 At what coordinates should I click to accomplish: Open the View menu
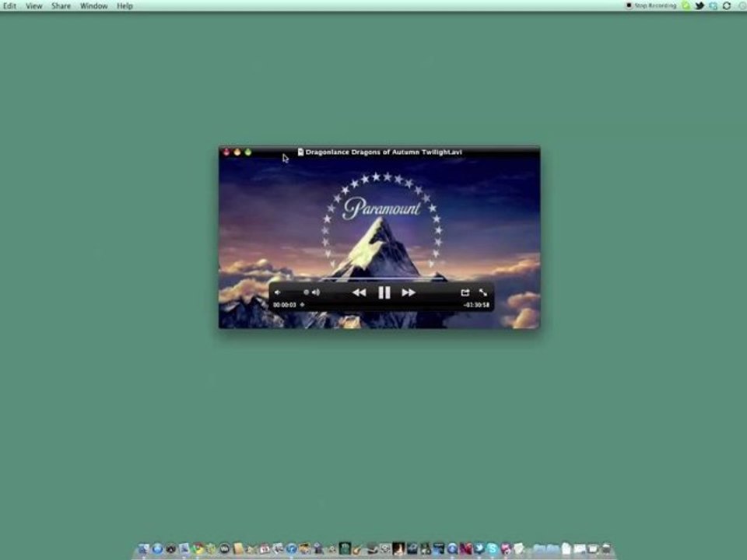33,5
